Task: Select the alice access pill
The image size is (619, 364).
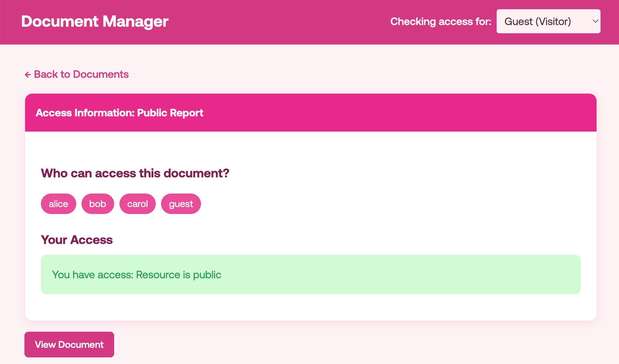Action: 58,203
